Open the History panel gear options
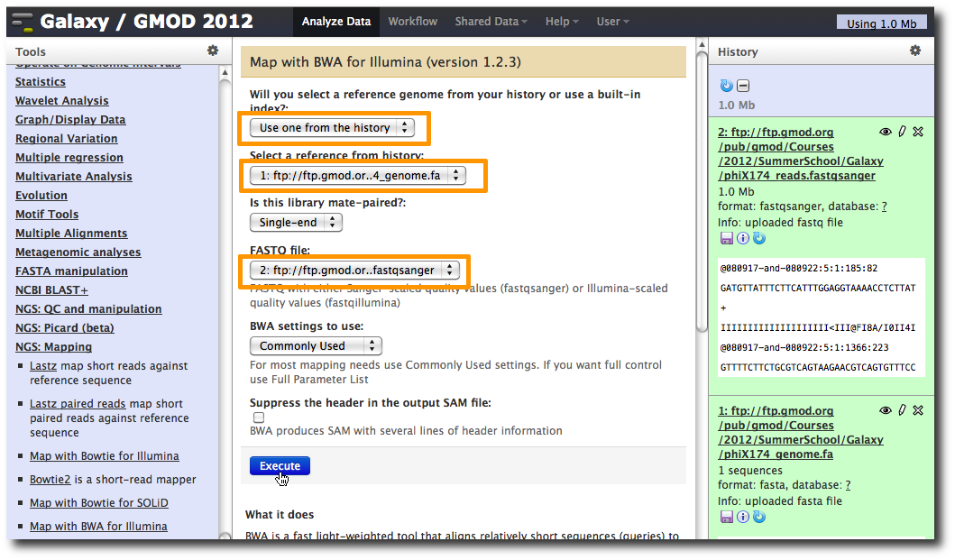The image size is (955, 560). pyautogui.click(x=914, y=50)
